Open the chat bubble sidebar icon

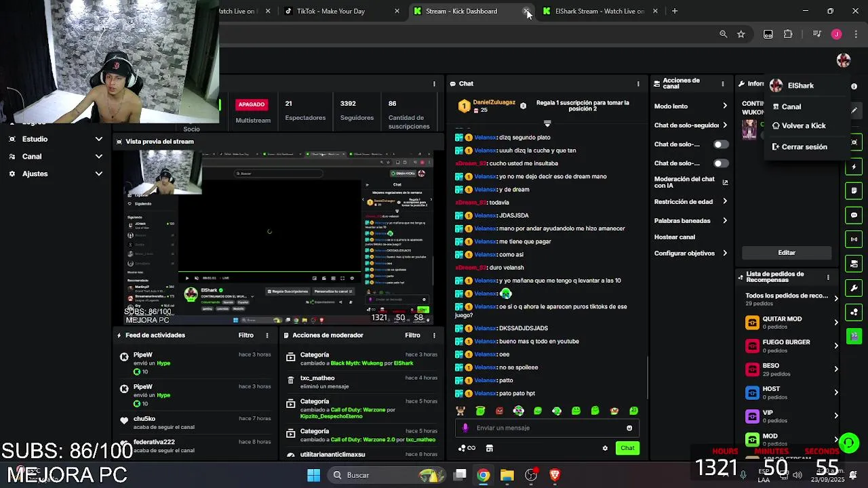pos(854,215)
